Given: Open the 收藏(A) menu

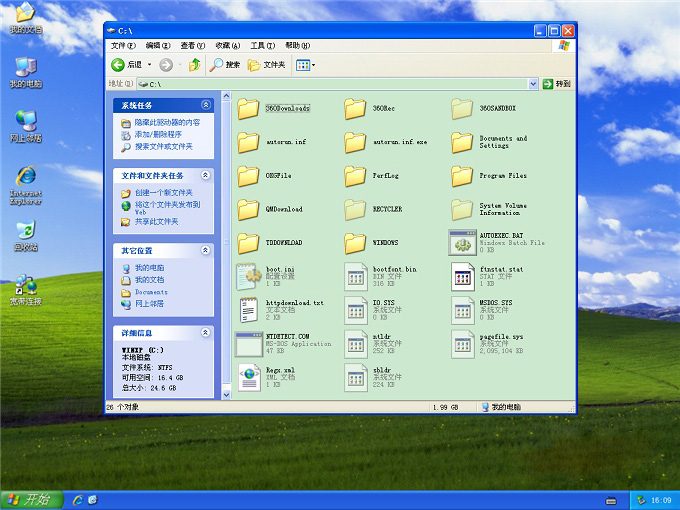Looking at the screenshot, I should tap(228, 46).
